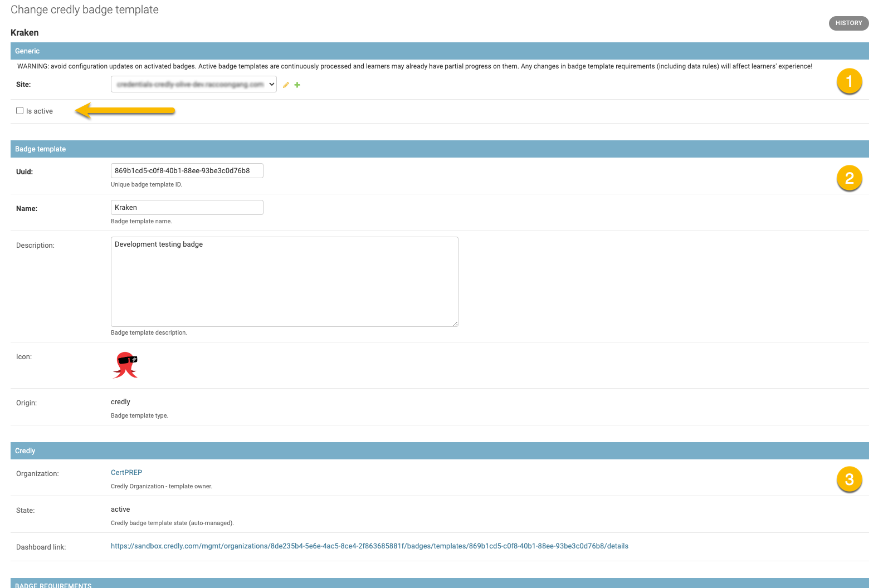The height and width of the screenshot is (588, 883).
Task: Open the Credly sandbox dashboard link
Action: tap(369, 546)
